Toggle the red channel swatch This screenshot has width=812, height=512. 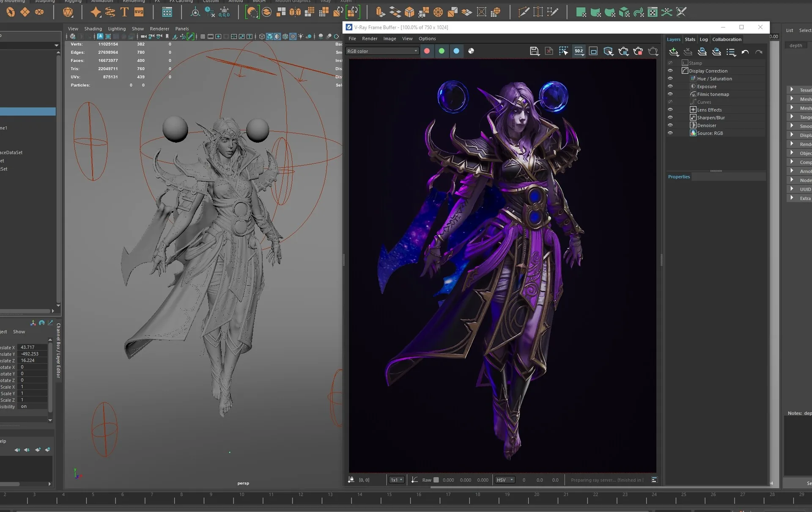click(x=427, y=51)
